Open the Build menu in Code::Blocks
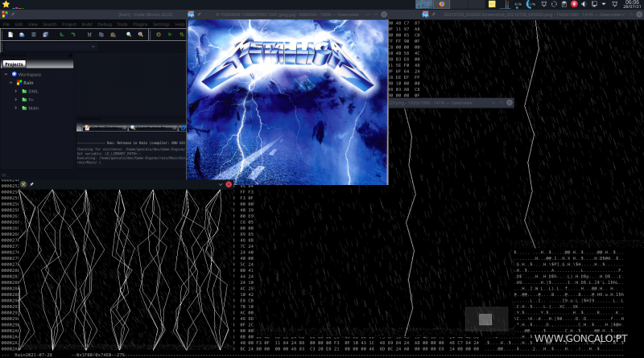The width and height of the screenshot is (644, 358). [87, 24]
